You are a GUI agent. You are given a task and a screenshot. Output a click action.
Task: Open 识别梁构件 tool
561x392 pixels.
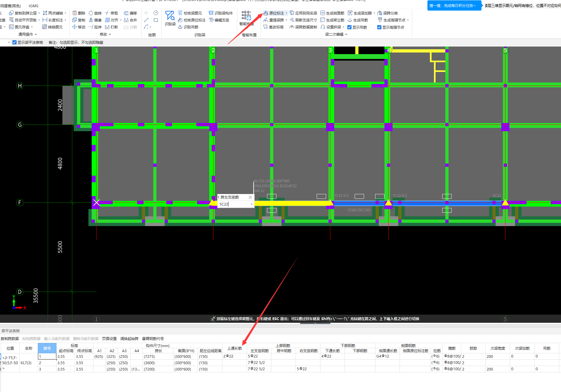click(221, 13)
